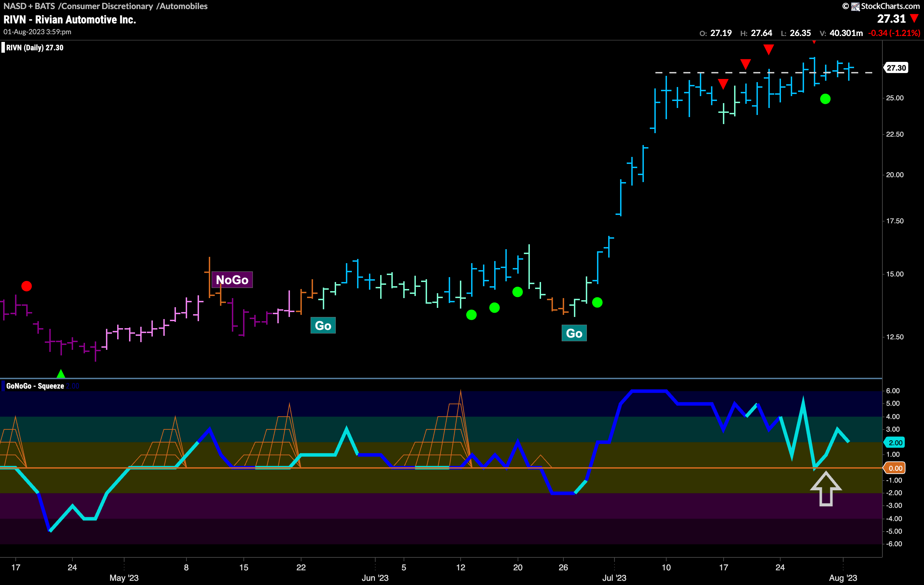Click the 17.50 price axis label
This screenshot has height=585, width=924.
[895, 221]
